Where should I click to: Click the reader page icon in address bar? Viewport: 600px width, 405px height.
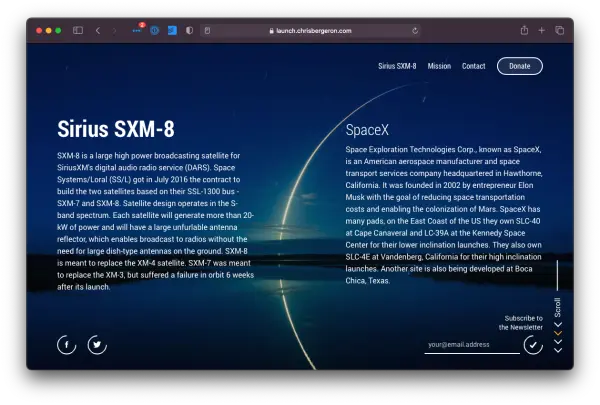pyautogui.click(x=207, y=31)
